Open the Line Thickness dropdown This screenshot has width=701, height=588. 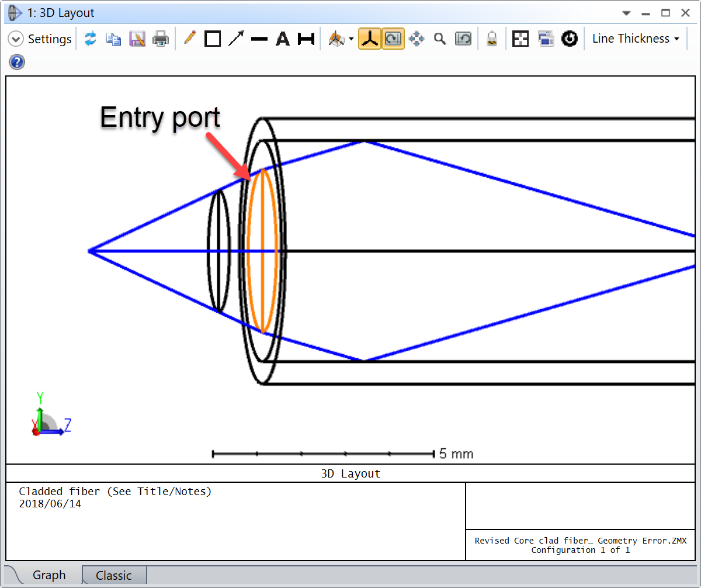pos(636,39)
